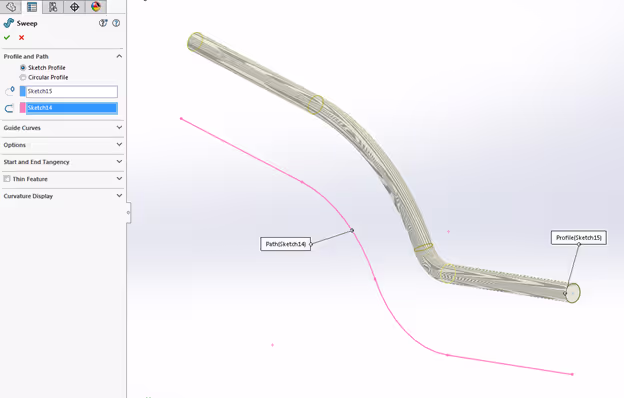The image size is (624, 398).
Task: Select the Circular Profile radio button
Action: click(23, 77)
